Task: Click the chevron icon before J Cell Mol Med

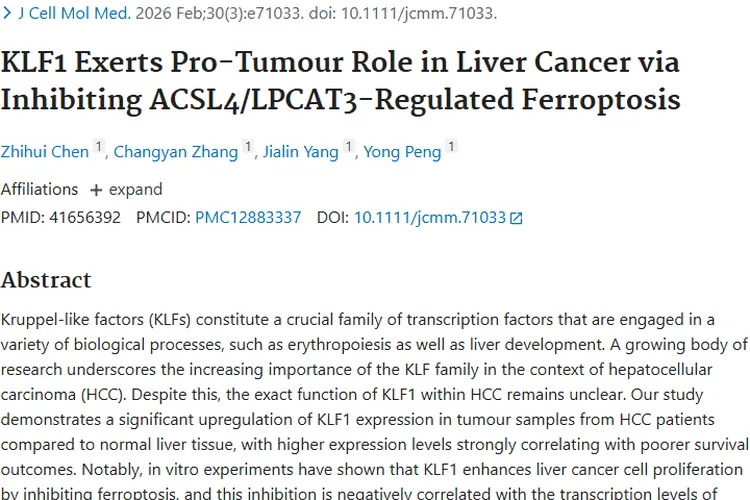Action: [x=8, y=14]
